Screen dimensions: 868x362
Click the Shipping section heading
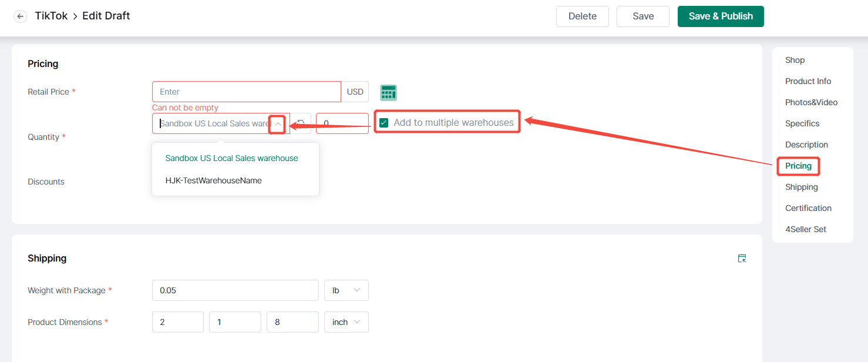tap(47, 258)
